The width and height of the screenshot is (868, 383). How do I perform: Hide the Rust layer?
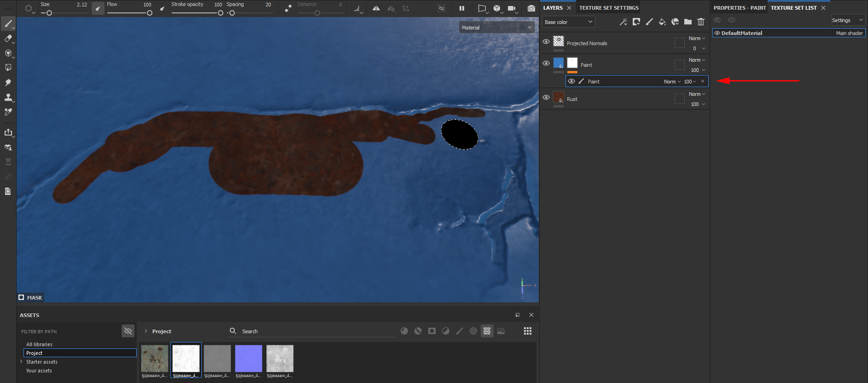pos(546,97)
